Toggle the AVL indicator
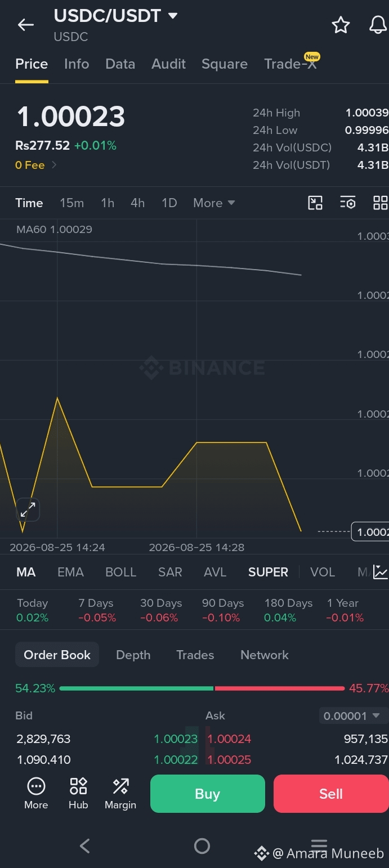389x868 pixels. (x=215, y=572)
